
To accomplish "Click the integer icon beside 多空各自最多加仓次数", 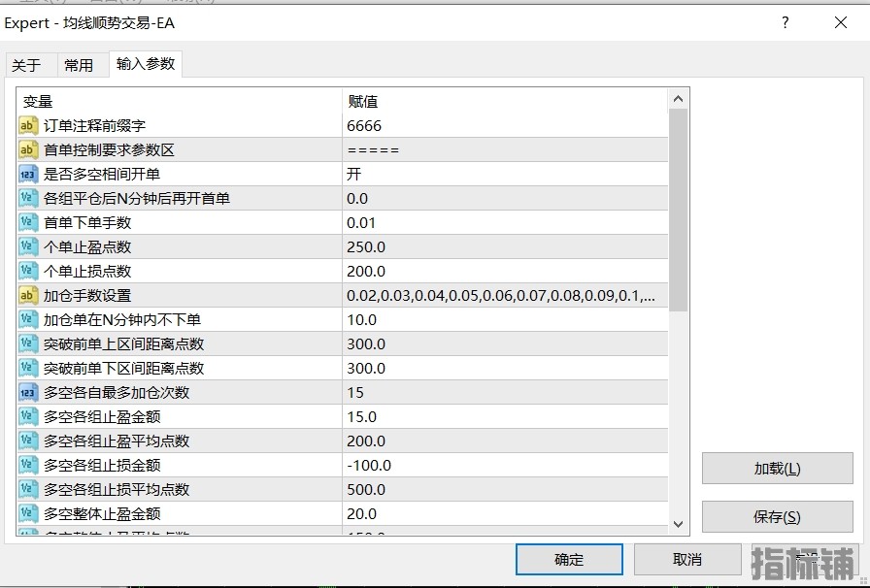I will click(28, 393).
